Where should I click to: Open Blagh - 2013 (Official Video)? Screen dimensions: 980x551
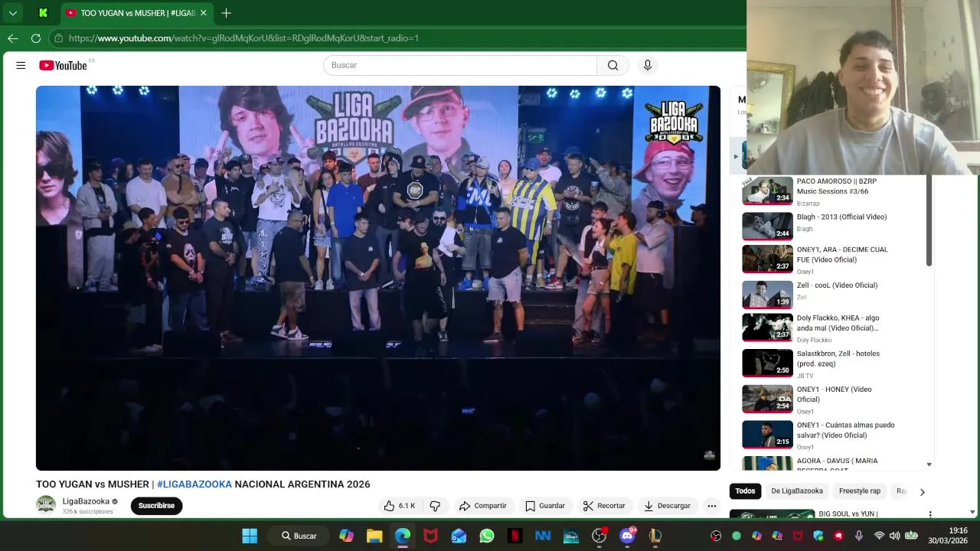[x=841, y=217]
